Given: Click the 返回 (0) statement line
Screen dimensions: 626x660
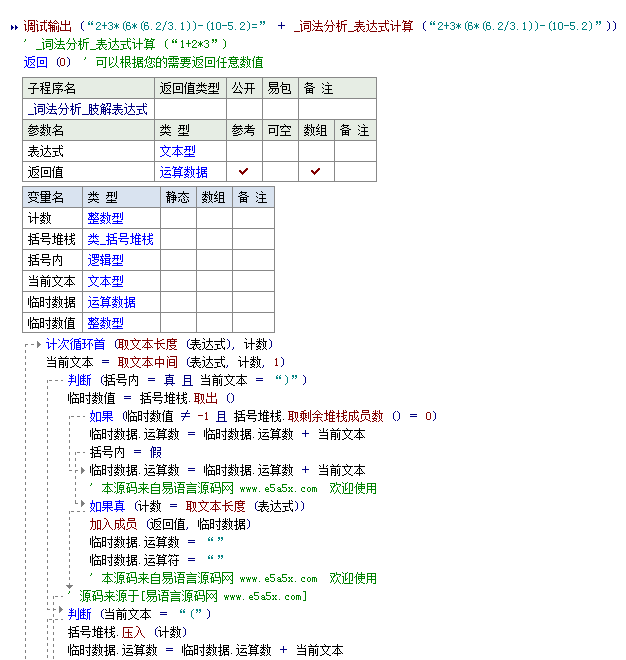Looking at the screenshot, I should 48,62.
